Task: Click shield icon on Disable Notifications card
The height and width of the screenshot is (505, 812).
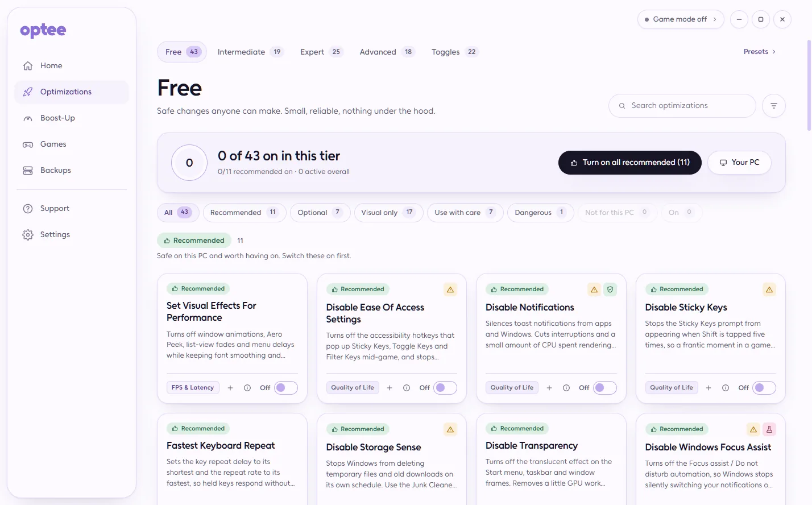Action: coord(610,289)
